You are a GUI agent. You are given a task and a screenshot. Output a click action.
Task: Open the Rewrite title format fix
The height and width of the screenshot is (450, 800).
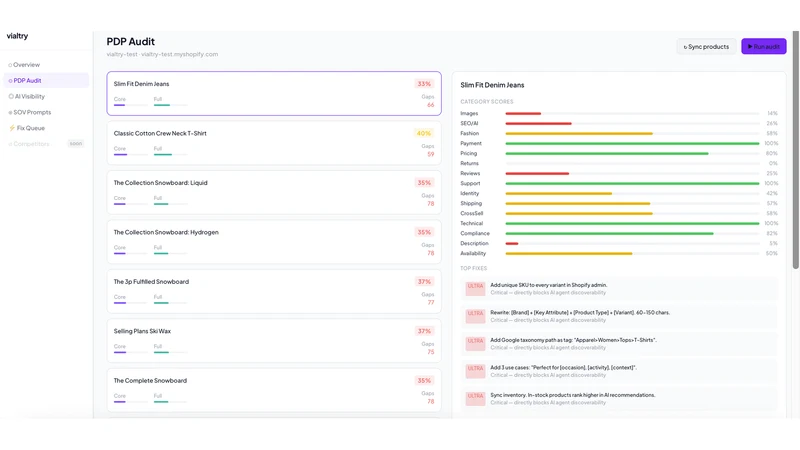point(619,316)
